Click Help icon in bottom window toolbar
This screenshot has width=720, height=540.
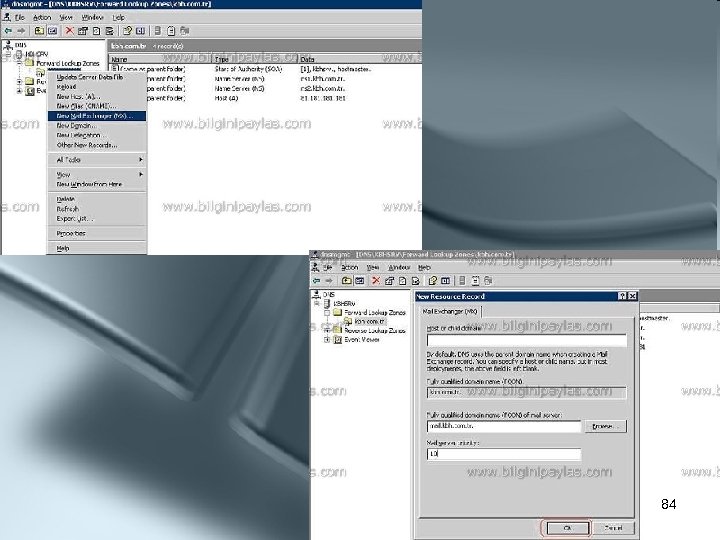pos(433,281)
